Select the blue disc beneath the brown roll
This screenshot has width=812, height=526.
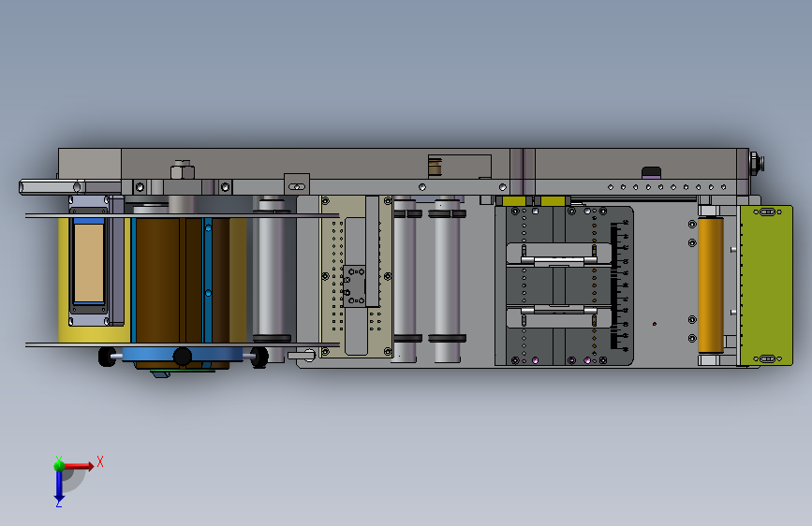183,355
